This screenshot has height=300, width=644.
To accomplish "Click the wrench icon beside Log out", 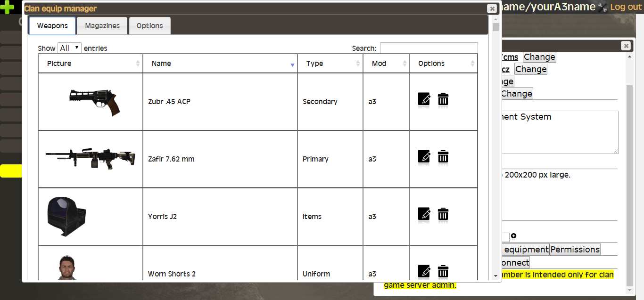I will coord(603,7).
